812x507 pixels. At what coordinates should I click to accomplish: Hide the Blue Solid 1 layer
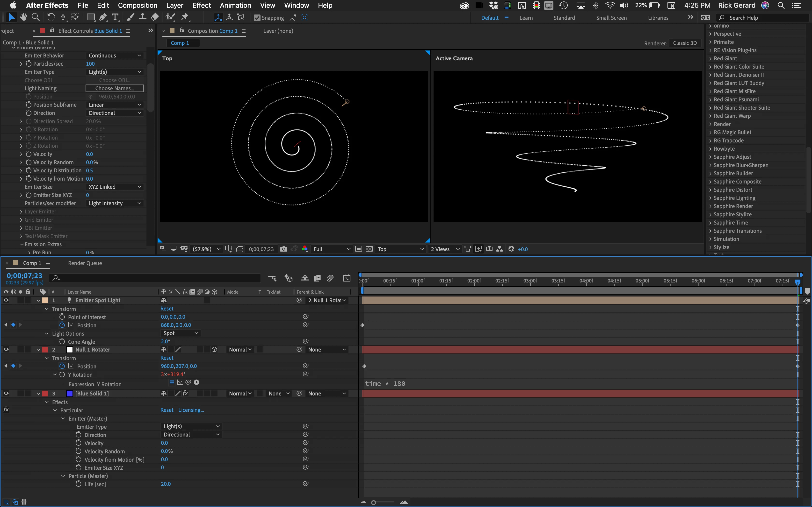[x=6, y=393]
